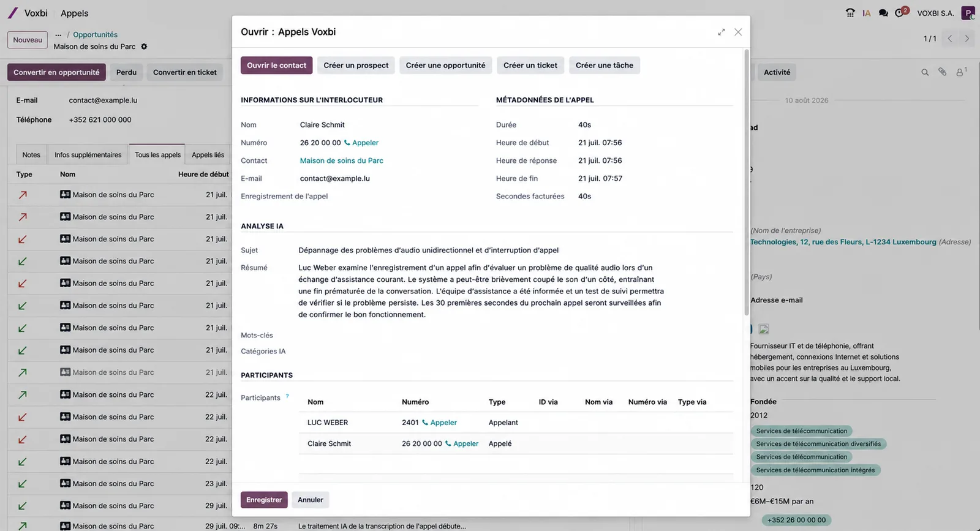Click the Services de télécommunication intégrés tag
This screenshot has height=531, width=980.
tap(815, 470)
